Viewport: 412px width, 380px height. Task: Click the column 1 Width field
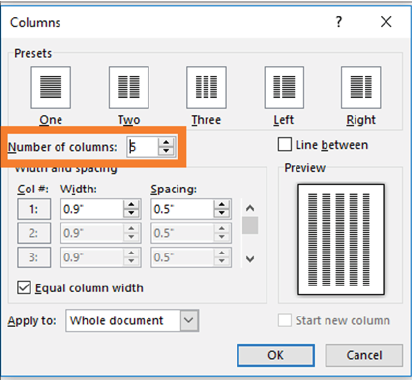tap(92, 209)
